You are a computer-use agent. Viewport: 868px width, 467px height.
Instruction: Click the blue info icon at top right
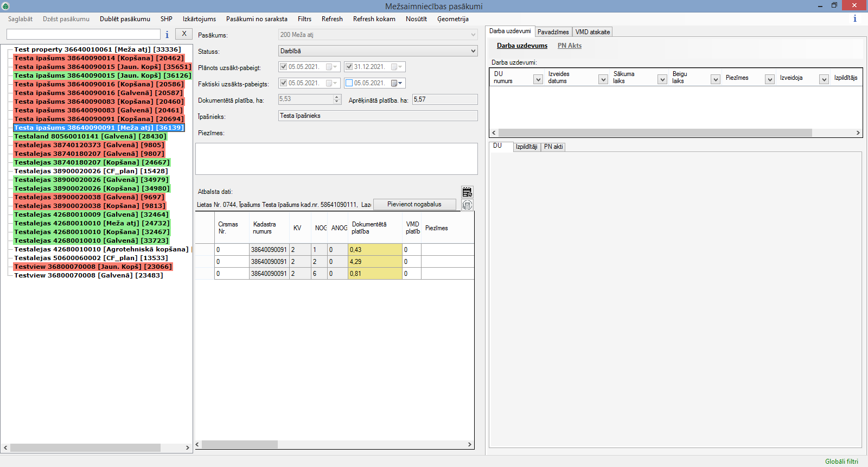(854, 19)
